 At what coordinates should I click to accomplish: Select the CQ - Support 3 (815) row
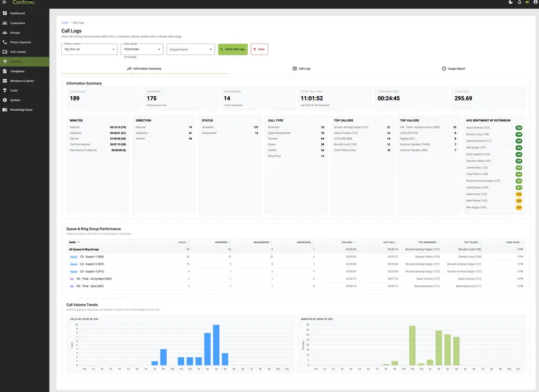click(x=296, y=271)
